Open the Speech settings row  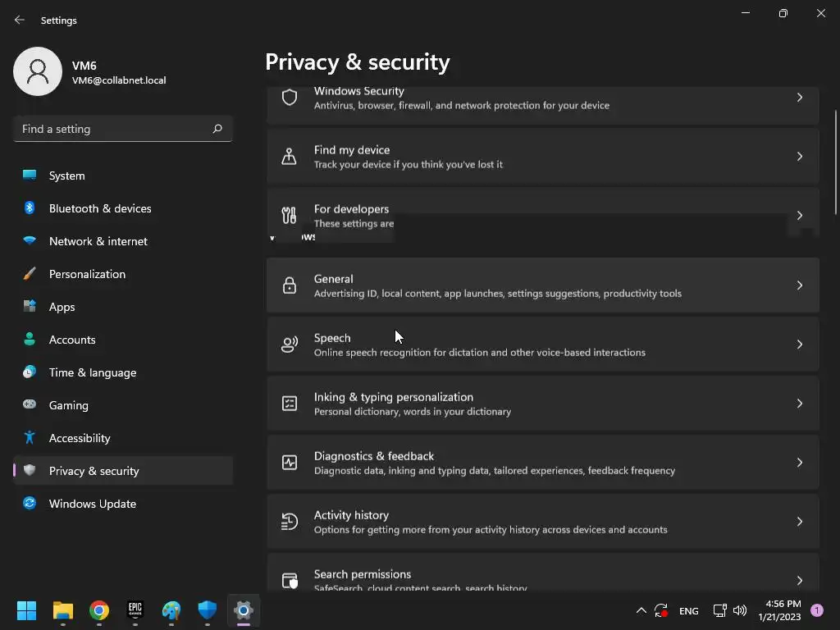(543, 345)
